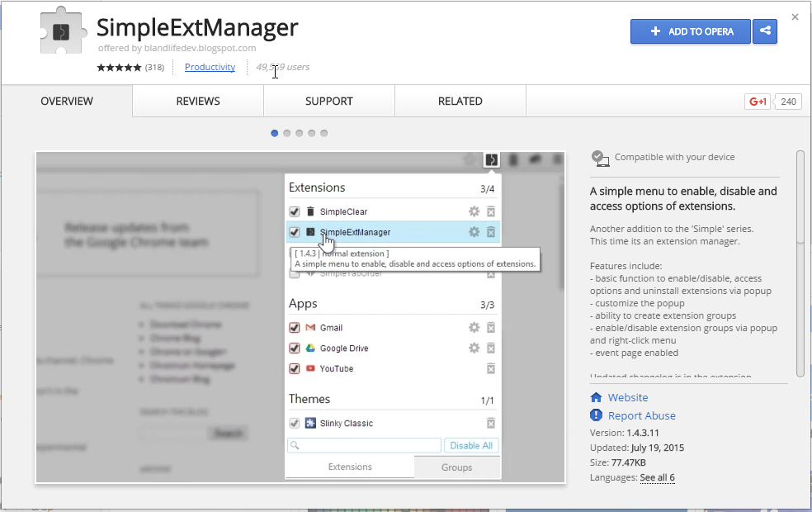Open the RELATED tab
The image size is (812, 512).
(460, 101)
